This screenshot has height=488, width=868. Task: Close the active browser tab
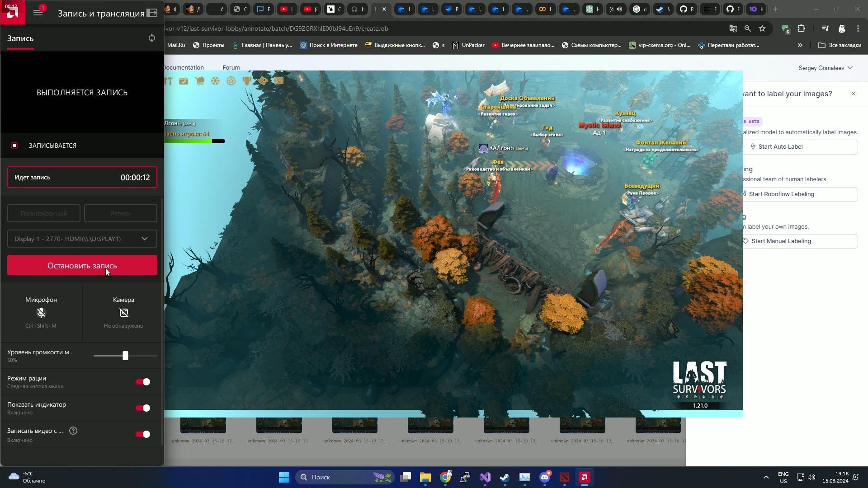point(384,9)
